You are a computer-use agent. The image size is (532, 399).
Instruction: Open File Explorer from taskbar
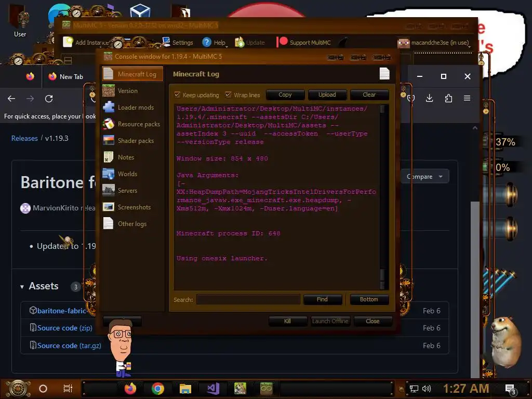click(x=185, y=388)
